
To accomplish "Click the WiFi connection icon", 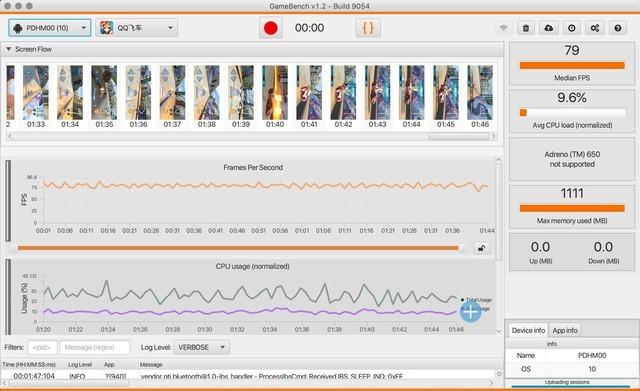I will pos(504,28).
